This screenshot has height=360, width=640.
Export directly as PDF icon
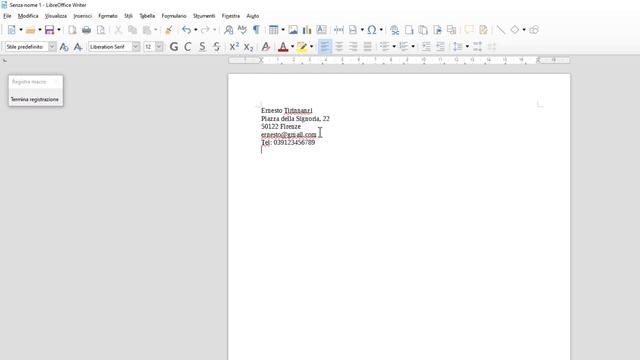click(72, 30)
